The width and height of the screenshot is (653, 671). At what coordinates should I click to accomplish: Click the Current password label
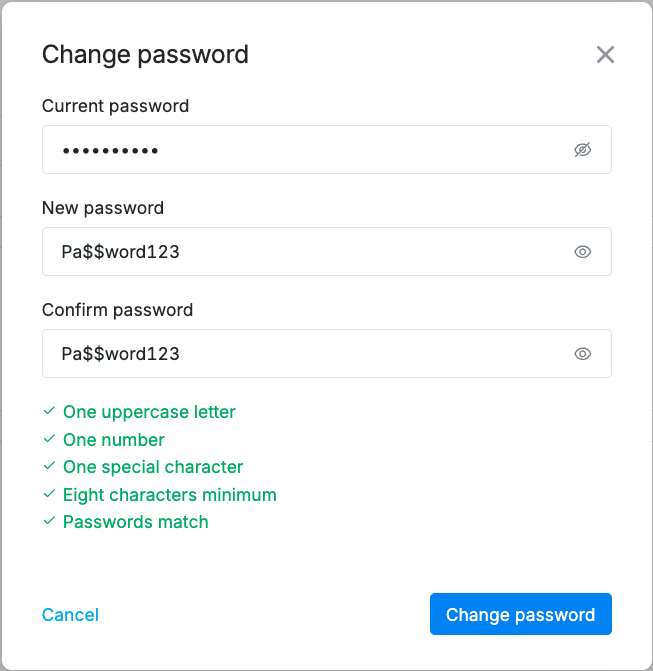[x=115, y=106]
